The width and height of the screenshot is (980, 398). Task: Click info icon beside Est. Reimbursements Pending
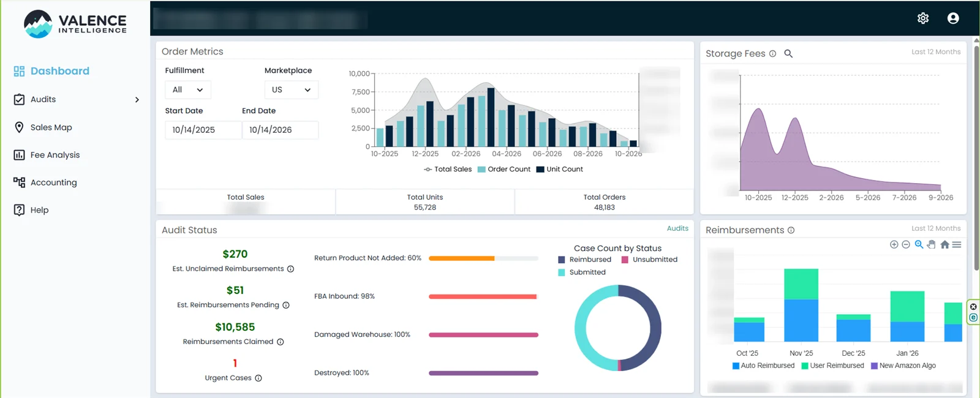(286, 305)
